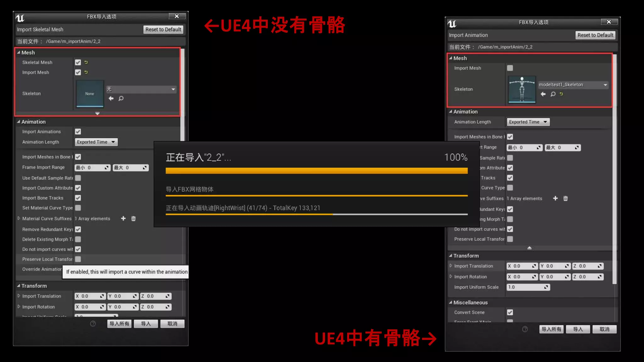Collapse Mesh section in left dialog
This screenshot has width=644, height=362.
(x=19, y=52)
